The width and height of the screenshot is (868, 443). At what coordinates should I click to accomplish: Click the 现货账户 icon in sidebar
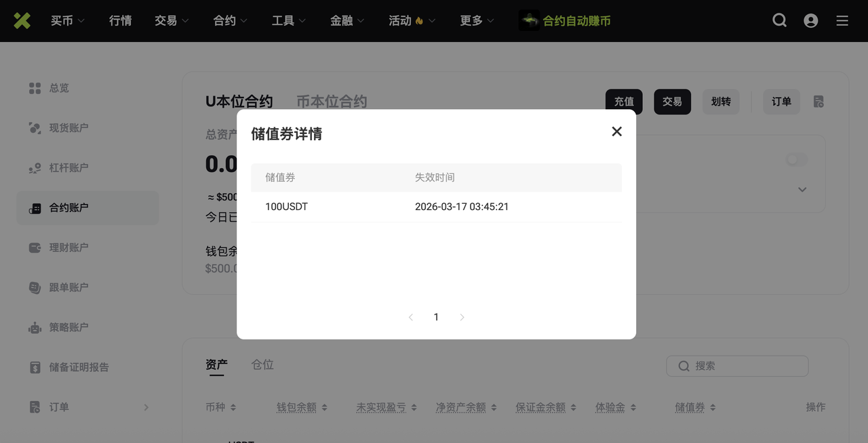[x=35, y=128]
